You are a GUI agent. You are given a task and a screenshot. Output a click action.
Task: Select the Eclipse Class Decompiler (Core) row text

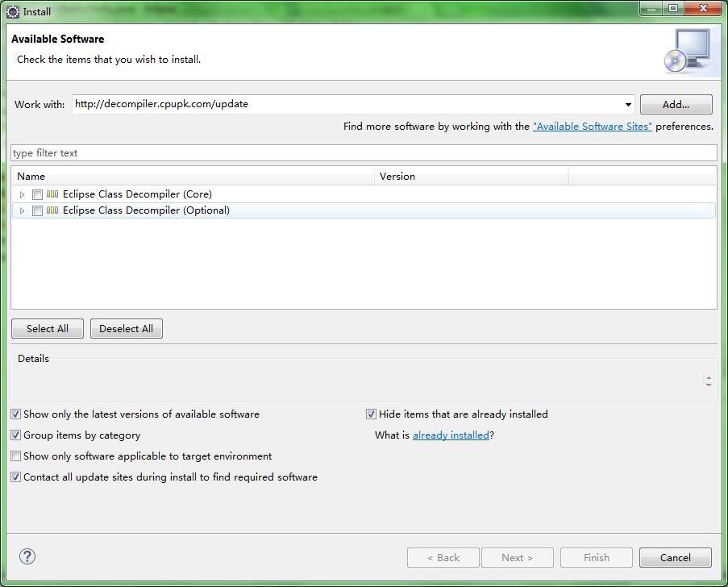click(x=137, y=194)
